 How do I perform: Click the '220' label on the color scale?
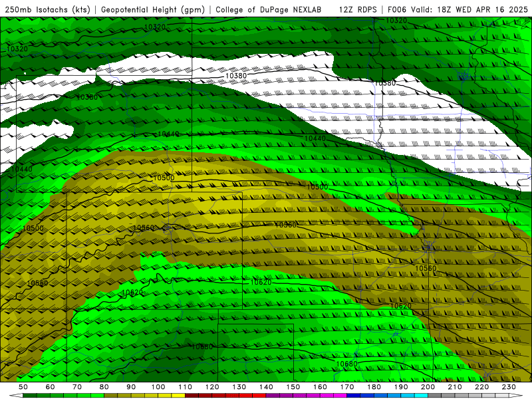(x=481, y=387)
